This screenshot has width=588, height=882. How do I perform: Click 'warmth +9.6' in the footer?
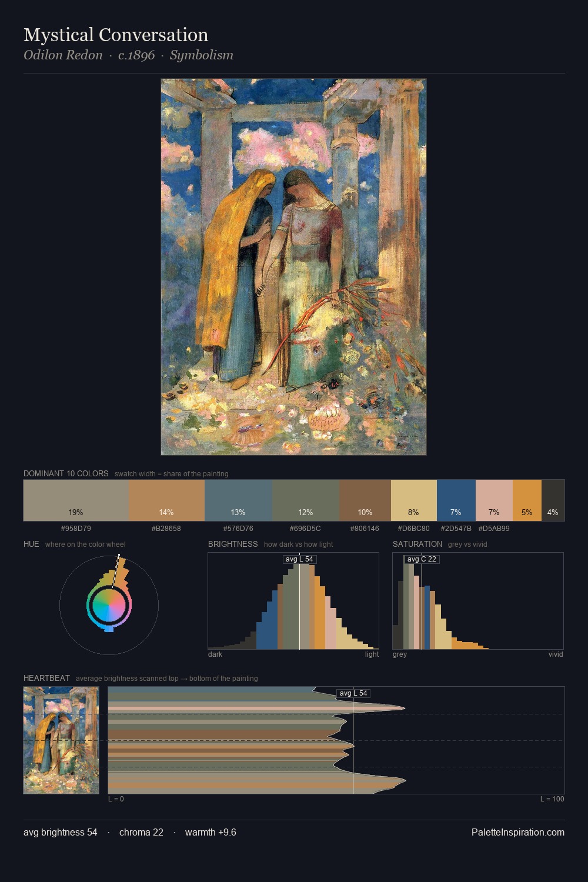pyautogui.click(x=211, y=832)
